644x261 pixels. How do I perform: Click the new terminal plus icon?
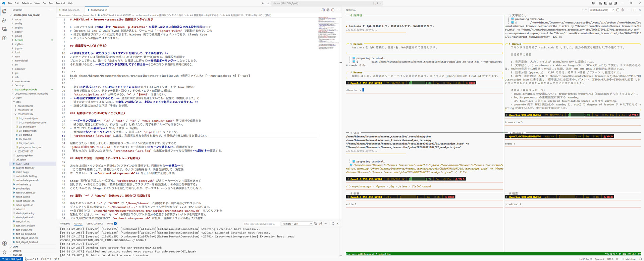[x=583, y=10]
